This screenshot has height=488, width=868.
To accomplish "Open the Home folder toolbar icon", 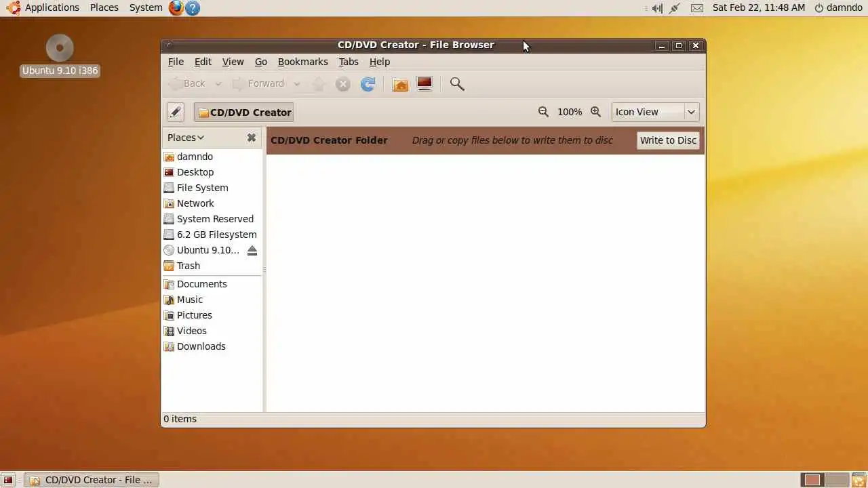I will tap(401, 84).
